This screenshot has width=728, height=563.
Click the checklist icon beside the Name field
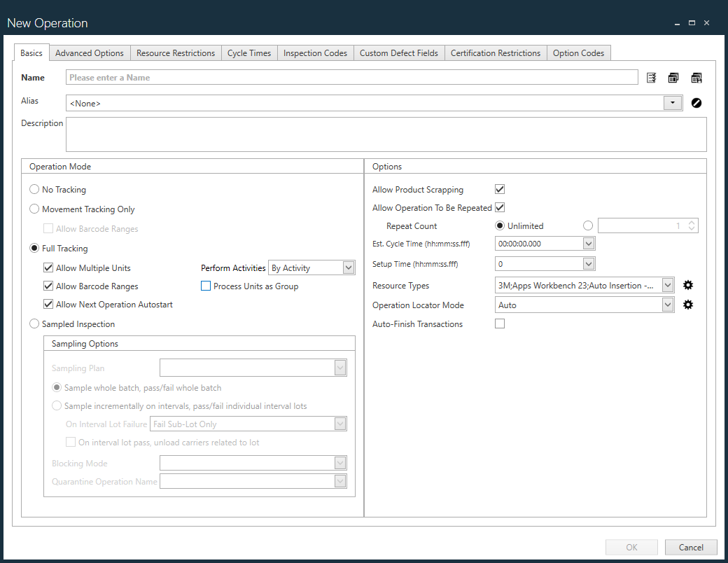tap(652, 78)
